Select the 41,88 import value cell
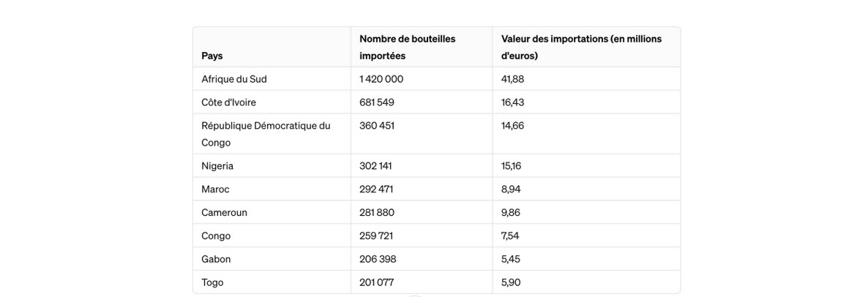Viewport: 868px width, 297px height. pyautogui.click(x=512, y=79)
